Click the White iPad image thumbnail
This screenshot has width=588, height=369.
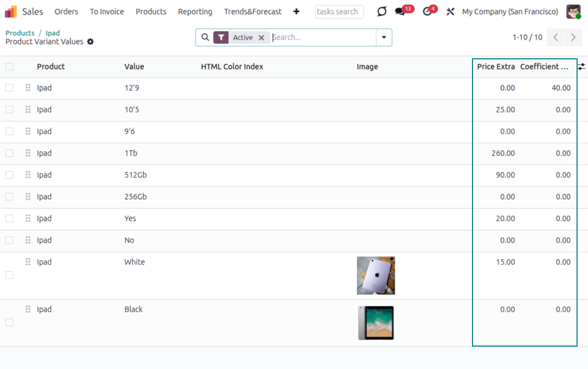[376, 275]
